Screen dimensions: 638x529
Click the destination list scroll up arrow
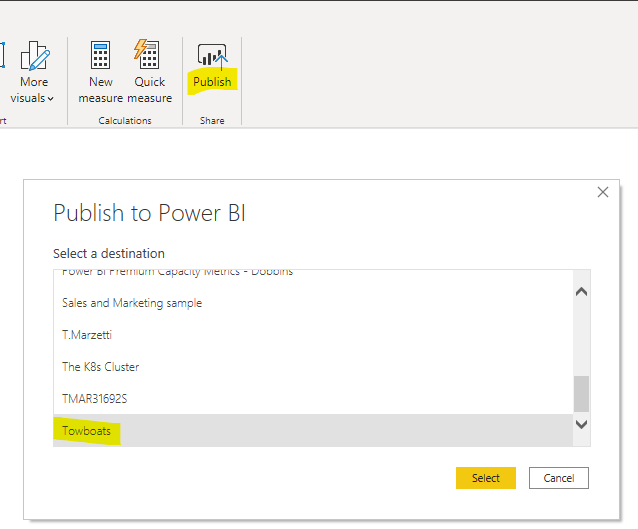581,292
